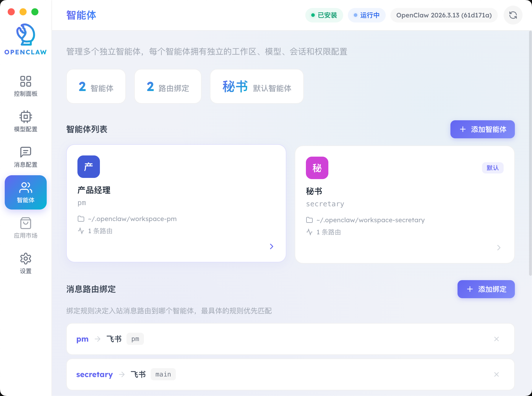Click the 产 avatar on 产品经理 card
Screen dimensions: 532x396
(88, 167)
